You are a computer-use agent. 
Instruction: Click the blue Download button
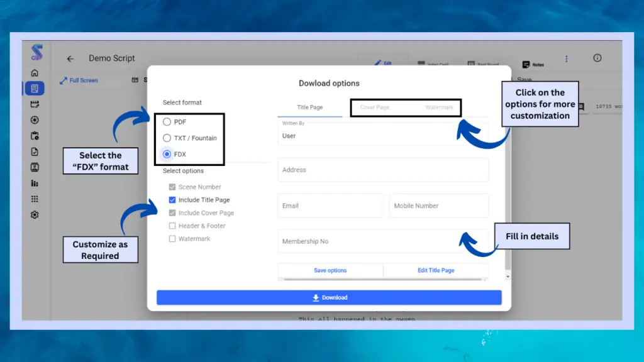[x=329, y=297]
